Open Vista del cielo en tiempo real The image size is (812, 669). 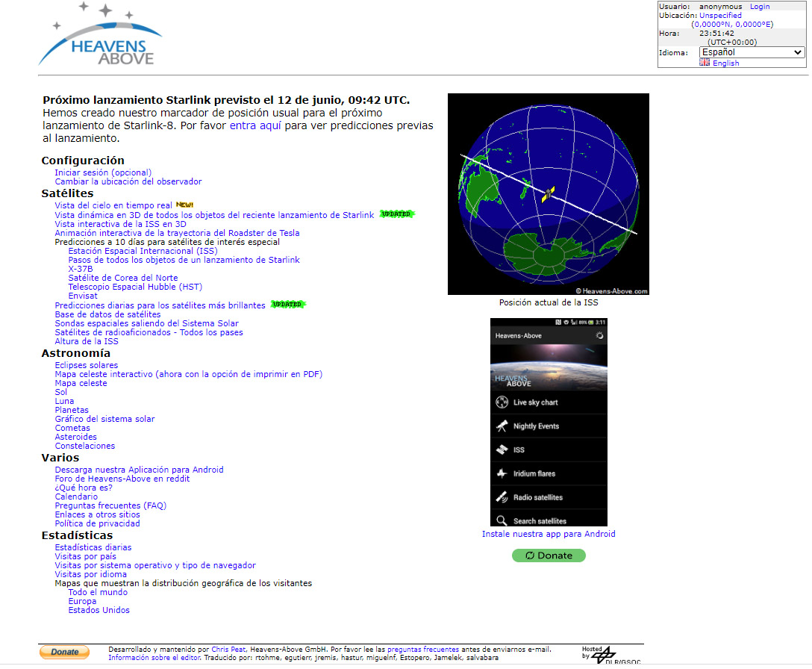click(x=113, y=205)
